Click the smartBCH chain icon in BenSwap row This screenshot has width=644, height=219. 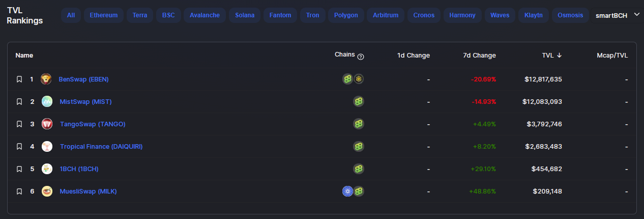348,79
